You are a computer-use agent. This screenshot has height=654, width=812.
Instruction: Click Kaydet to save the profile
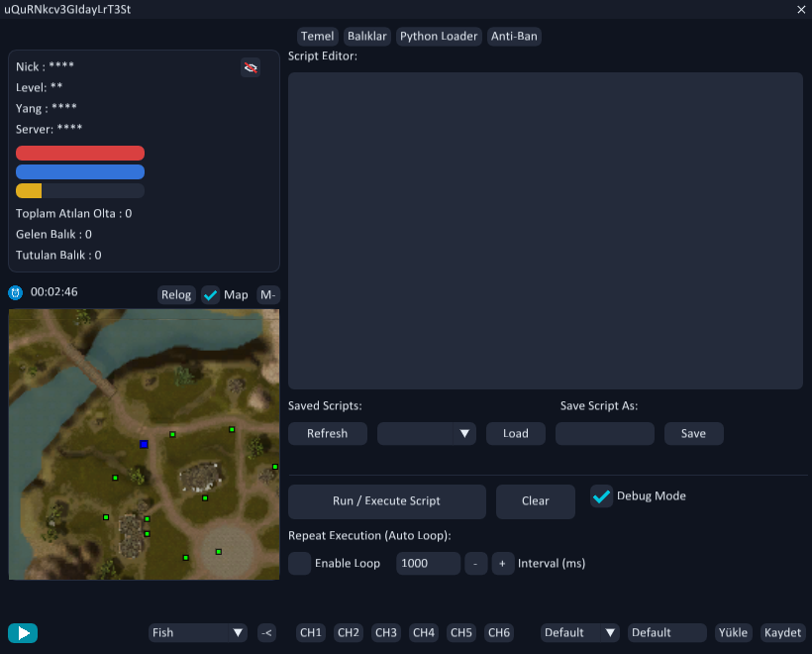coord(782,633)
